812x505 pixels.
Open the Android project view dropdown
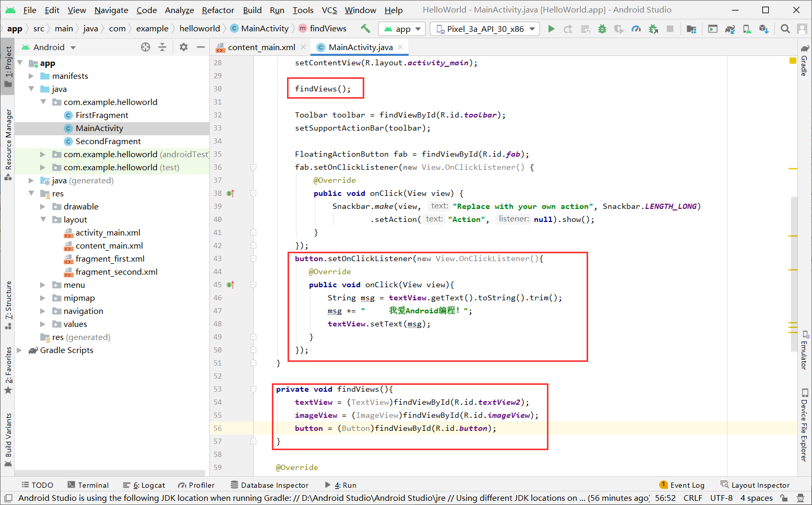pyautogui.click(x=49, y=47)
